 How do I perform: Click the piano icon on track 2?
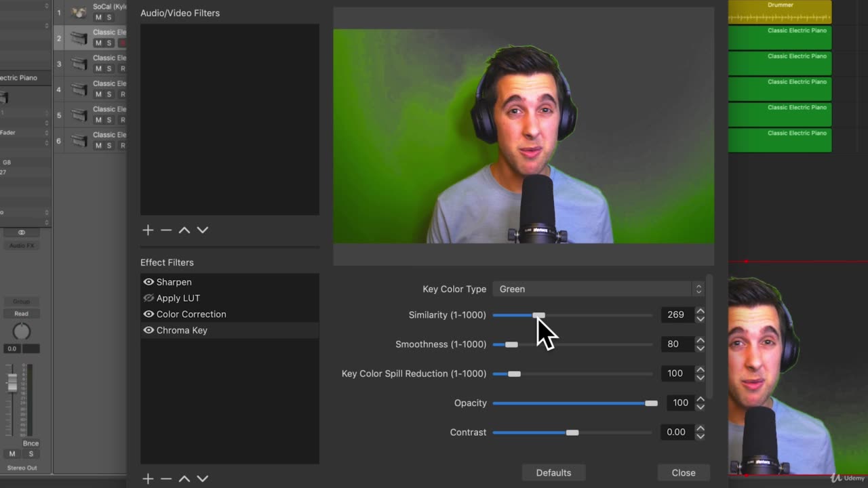(79, 38)
